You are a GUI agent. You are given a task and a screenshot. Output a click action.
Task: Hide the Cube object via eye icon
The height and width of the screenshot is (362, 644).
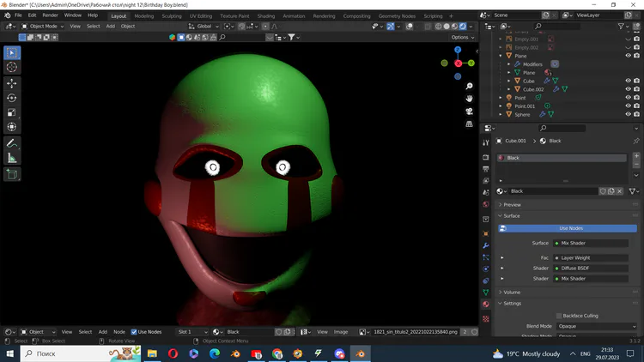coord(628,81)
